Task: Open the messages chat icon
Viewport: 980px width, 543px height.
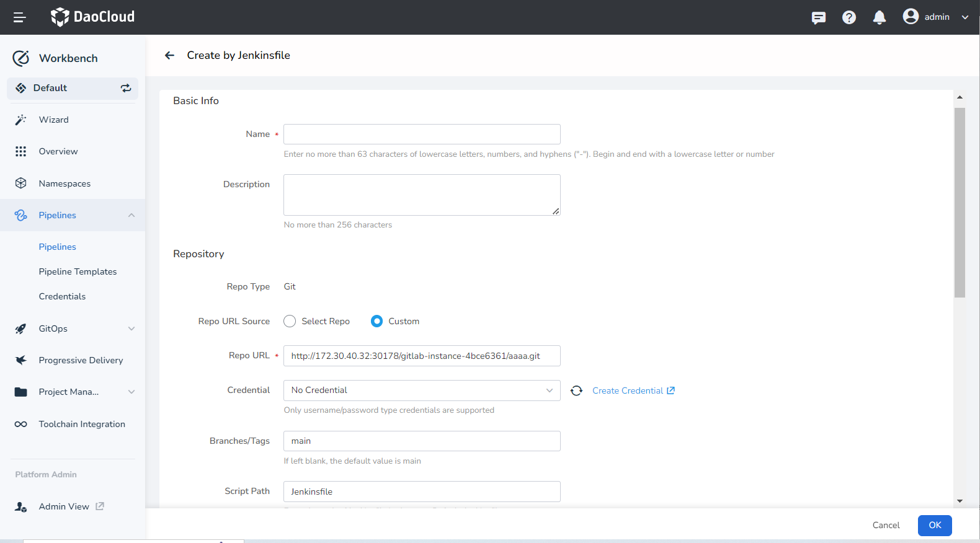Action: (x=818, y=17)
